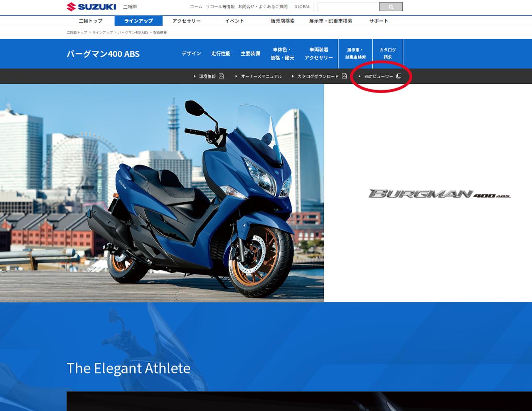The height and width of the screenshot is (411, 532).
Task: Click the PDF icon beside カタログダウンロード
Action: pos(344,76)
